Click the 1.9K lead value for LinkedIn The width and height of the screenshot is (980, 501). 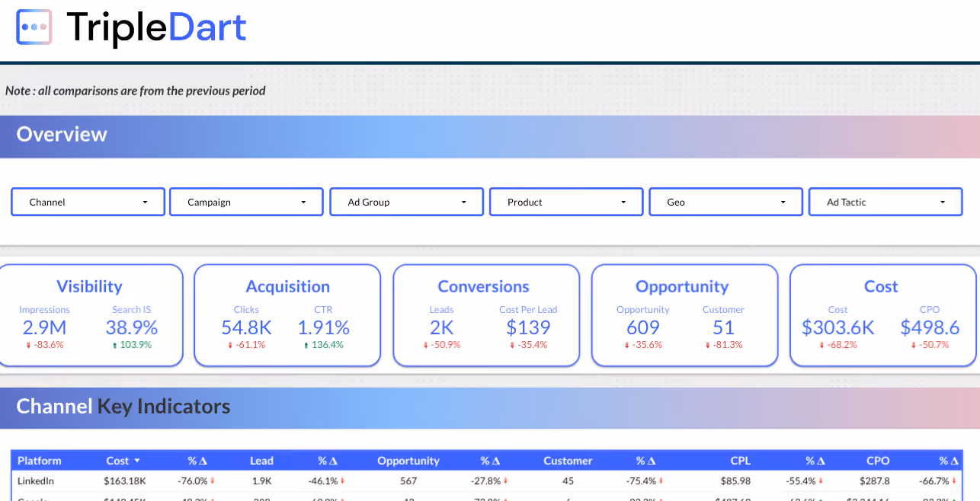[x=261, y=481]
